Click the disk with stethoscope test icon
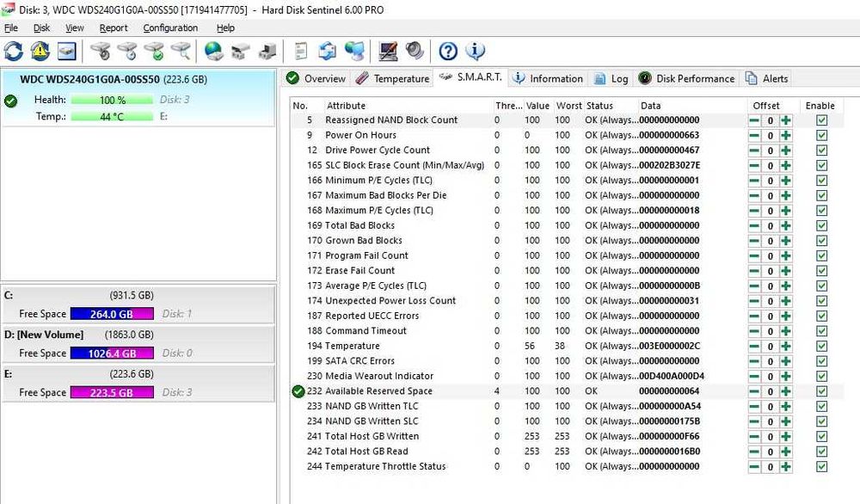The image size is (860, 504). [101, 51]
